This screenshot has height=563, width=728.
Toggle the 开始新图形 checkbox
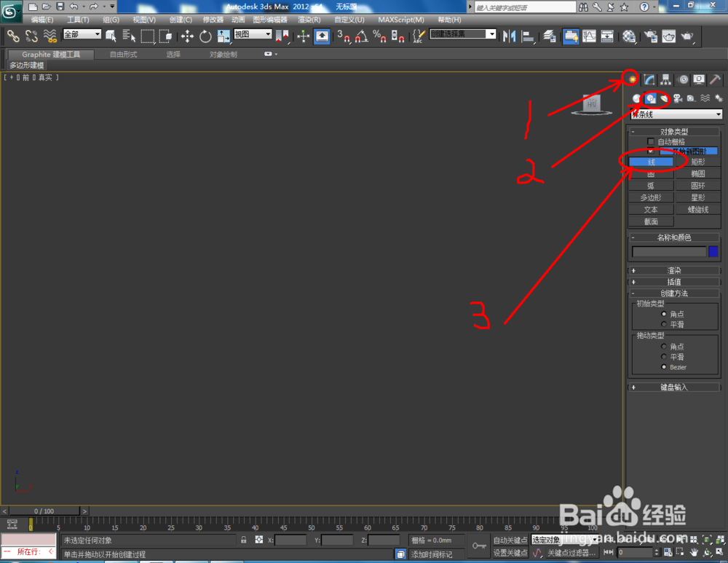650,151
